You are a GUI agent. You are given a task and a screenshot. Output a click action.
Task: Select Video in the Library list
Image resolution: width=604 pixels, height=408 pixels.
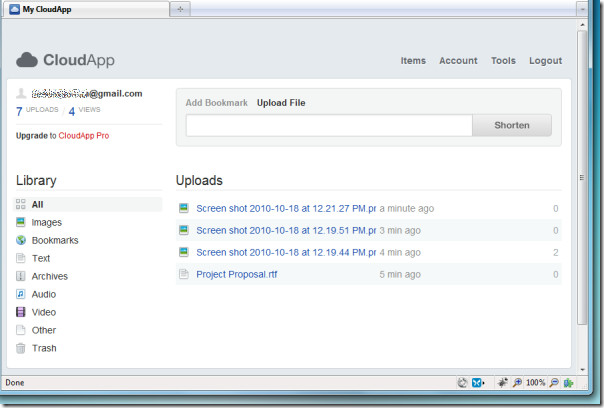[x=44, y=312]
